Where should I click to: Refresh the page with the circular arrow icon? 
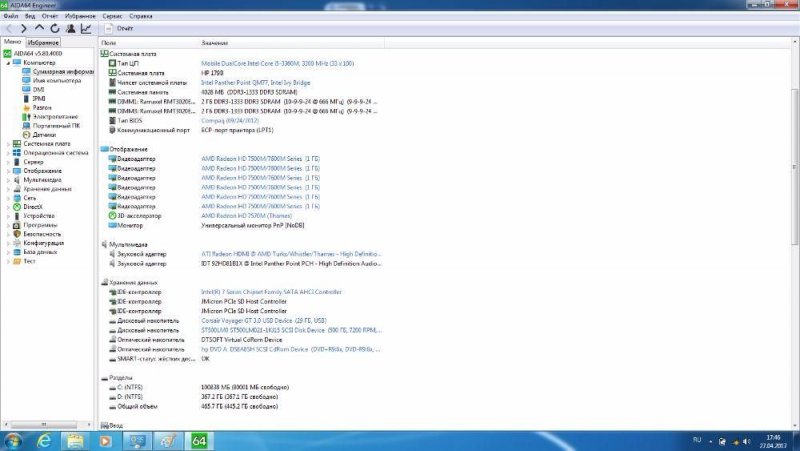pyautogui.click(x=55, y=29)
